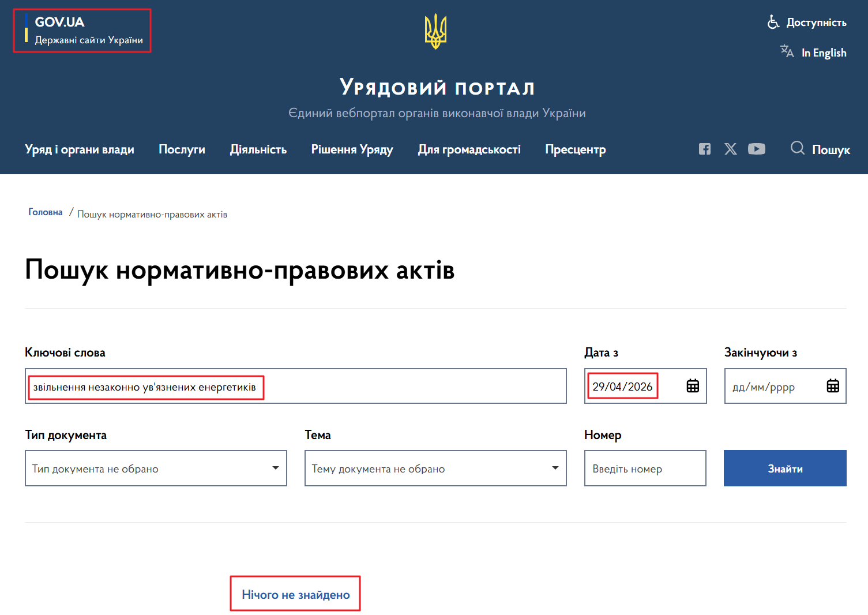Viewport: 868px width, 615px height.
Task: Switch site to In English
Action: 824,52
